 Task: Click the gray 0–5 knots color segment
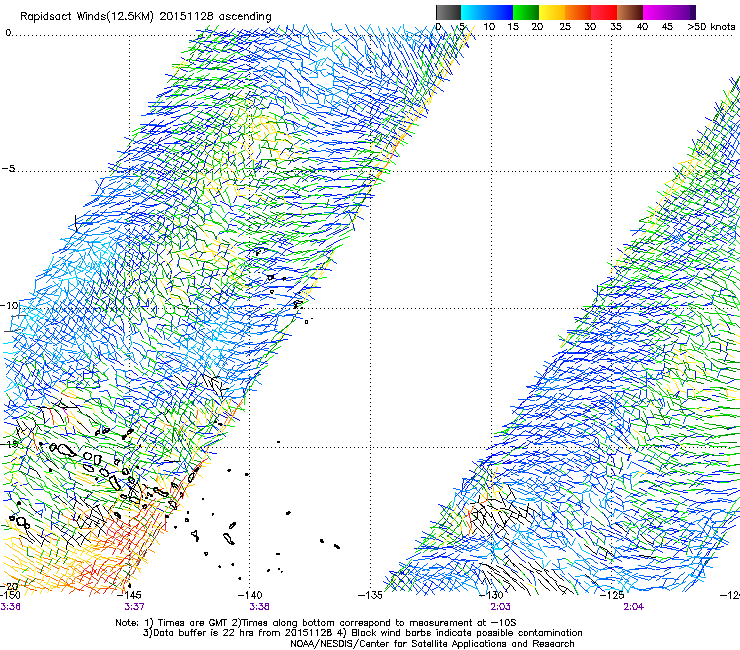click(448, 12)
